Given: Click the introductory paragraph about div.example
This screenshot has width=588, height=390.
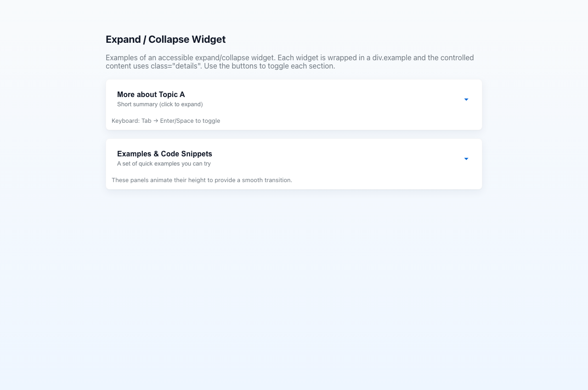Looking at the screenshot, I should (289, 62).
